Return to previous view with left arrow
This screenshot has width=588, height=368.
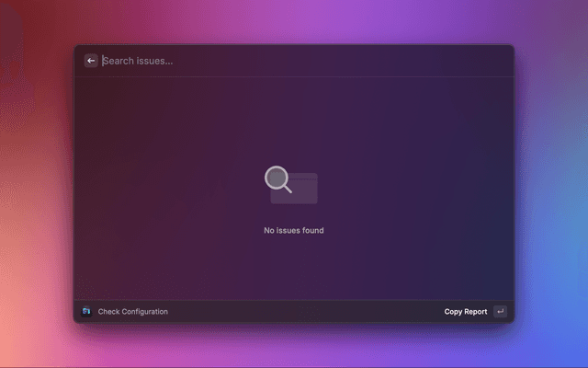pyautogui.click(x=91, y=61)
